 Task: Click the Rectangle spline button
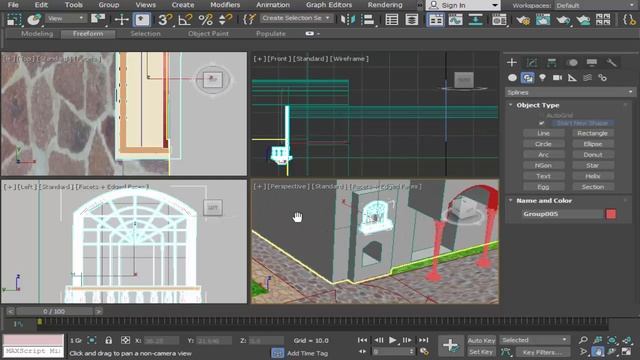(x=592, y=133)
